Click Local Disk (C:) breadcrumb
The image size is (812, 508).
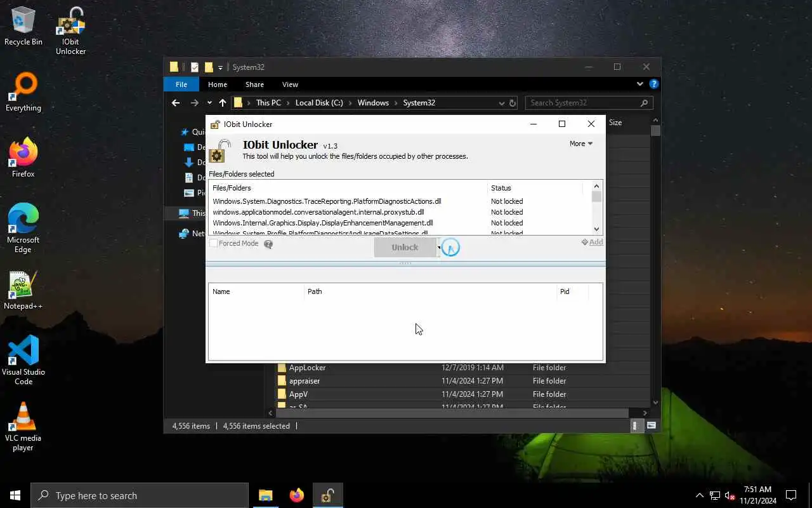tap(319, 103)
